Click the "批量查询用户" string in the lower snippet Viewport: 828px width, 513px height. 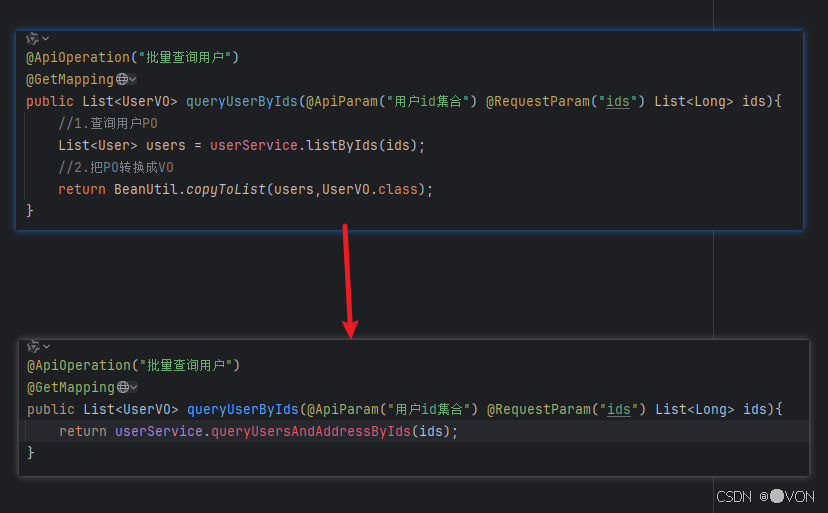tap(186, 365)
